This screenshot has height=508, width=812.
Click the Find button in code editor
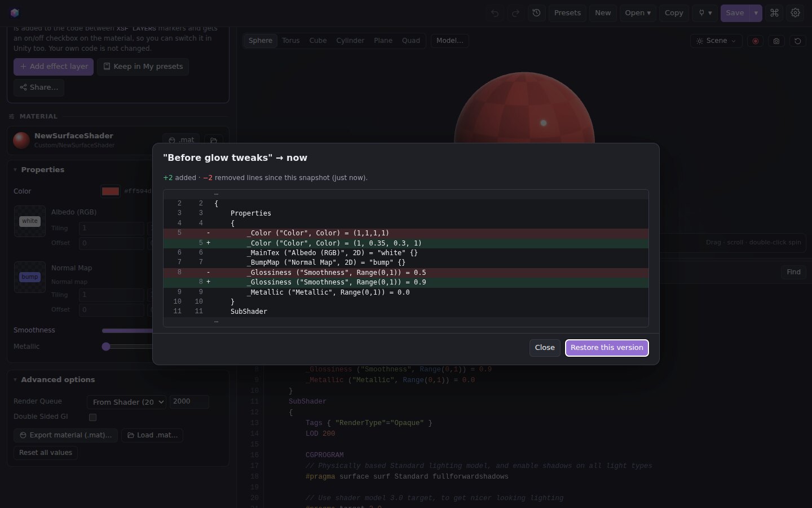coord(793,272)
